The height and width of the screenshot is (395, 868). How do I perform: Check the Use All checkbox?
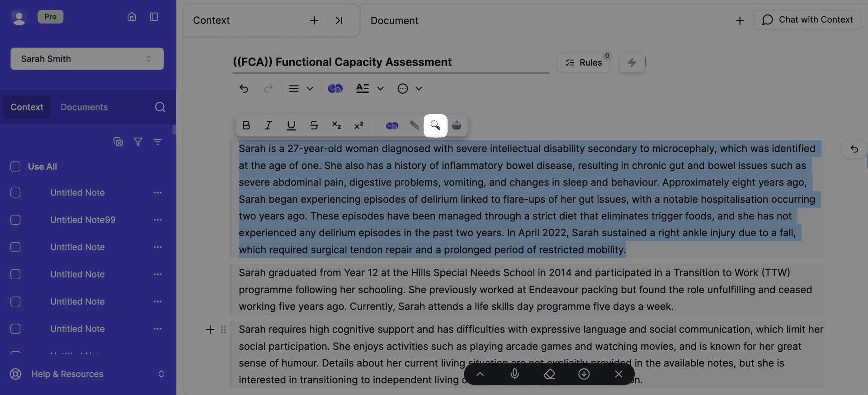(15, 167)
